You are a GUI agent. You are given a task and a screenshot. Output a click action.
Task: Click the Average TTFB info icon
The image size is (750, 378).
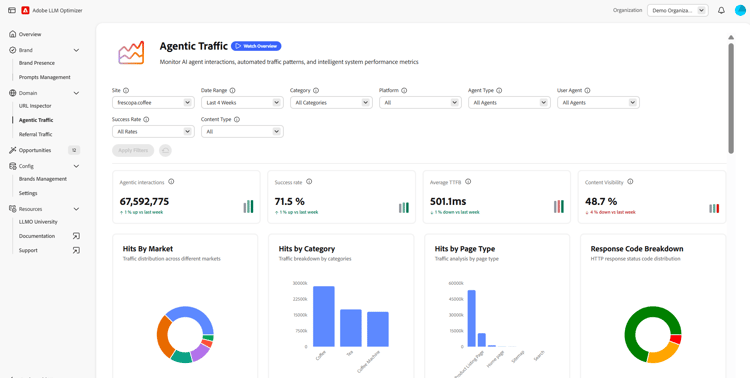click(x=468, y=182)
